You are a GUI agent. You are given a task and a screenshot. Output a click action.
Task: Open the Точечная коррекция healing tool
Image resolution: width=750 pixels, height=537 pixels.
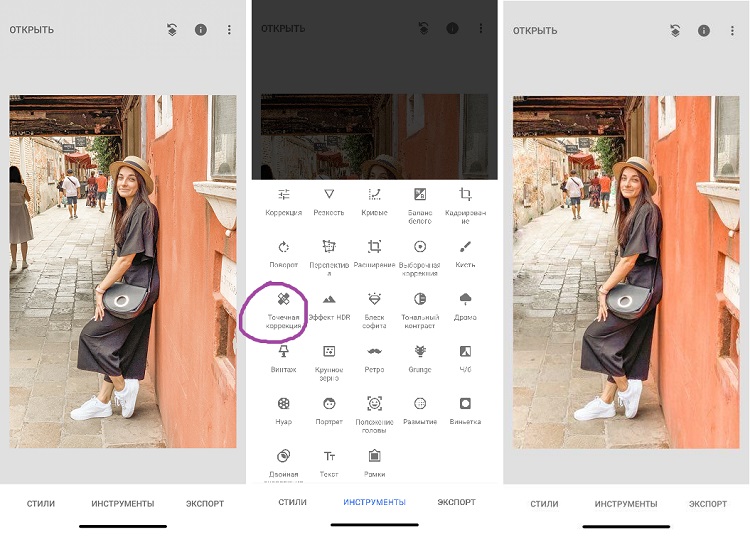[x=284, y=311]
